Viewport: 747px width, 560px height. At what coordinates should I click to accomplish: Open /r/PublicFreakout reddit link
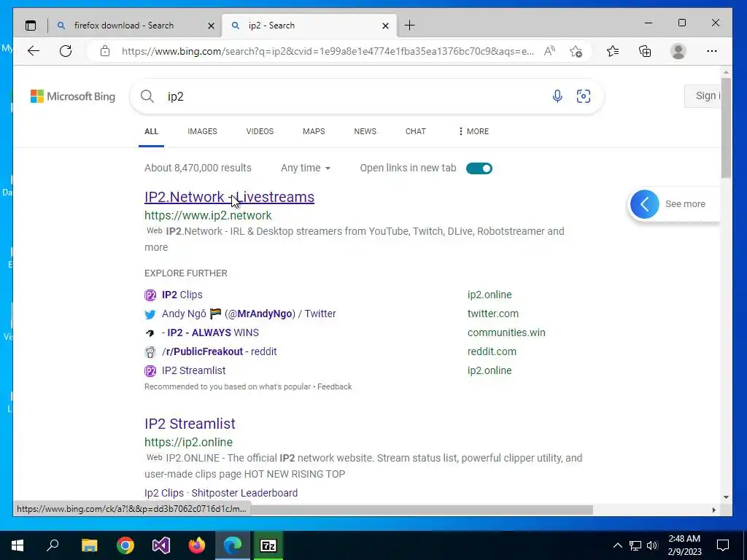(219, 352)
